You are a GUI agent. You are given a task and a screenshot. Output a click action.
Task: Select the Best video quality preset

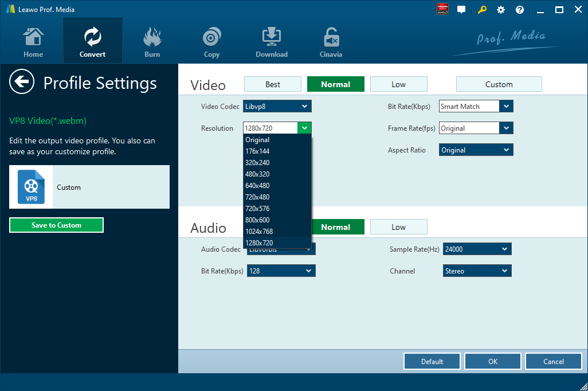tap(273, 84)
